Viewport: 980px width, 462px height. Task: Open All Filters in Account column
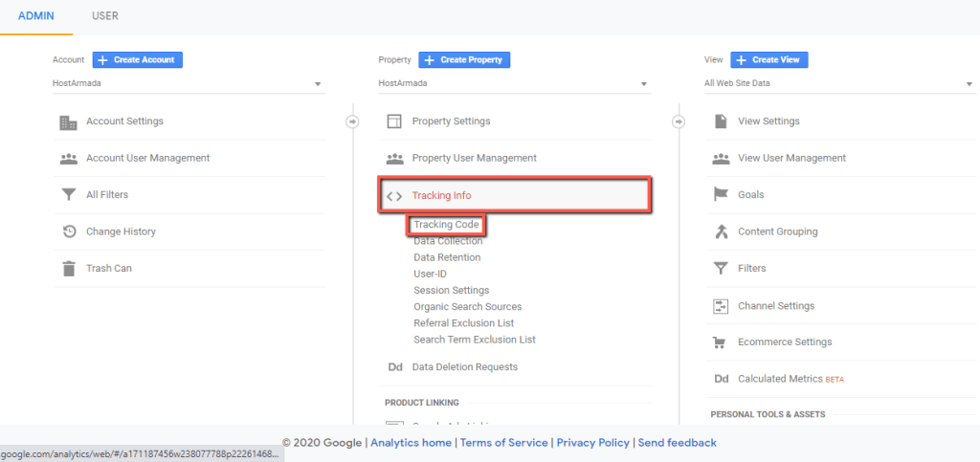point(107,195)
